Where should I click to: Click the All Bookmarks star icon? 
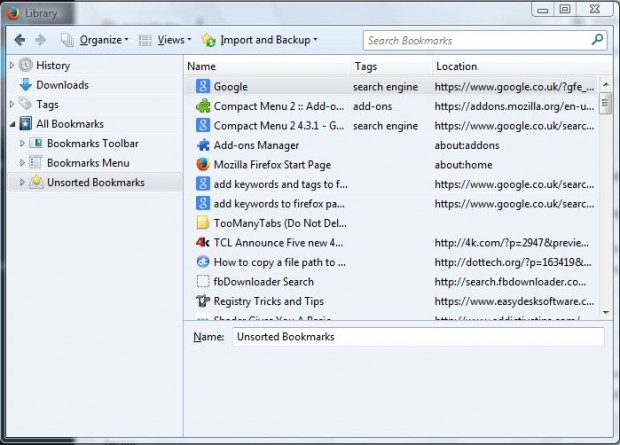pos(26,123)
